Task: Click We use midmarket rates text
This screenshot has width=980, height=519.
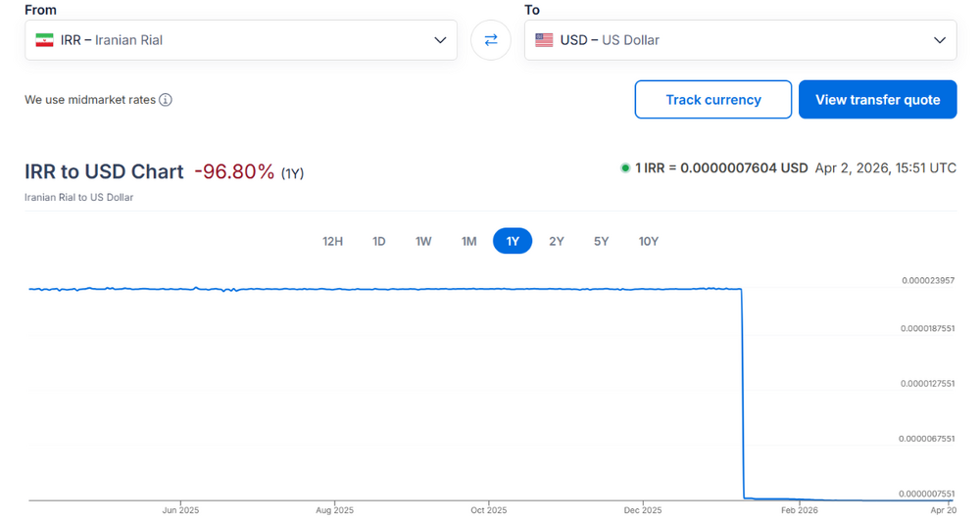Action: pos(90,100)
